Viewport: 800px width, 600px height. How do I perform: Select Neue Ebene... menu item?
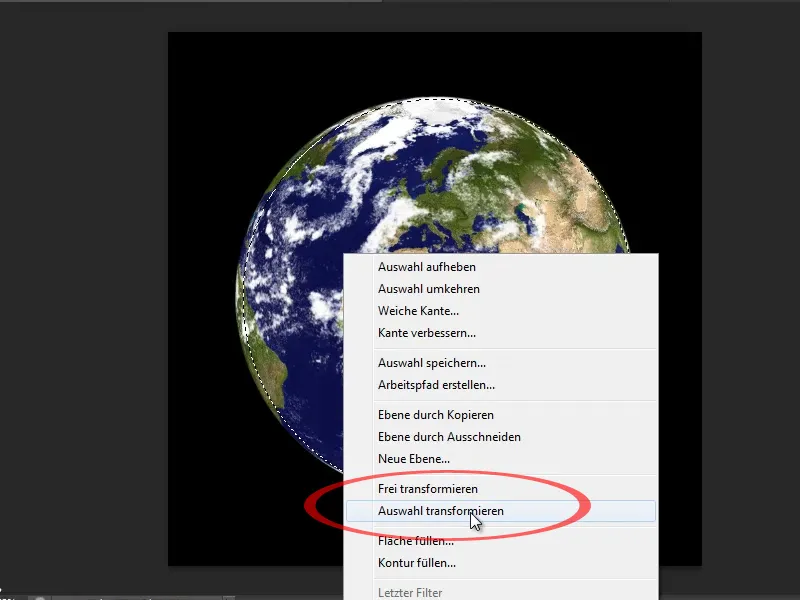click(501, 459)
